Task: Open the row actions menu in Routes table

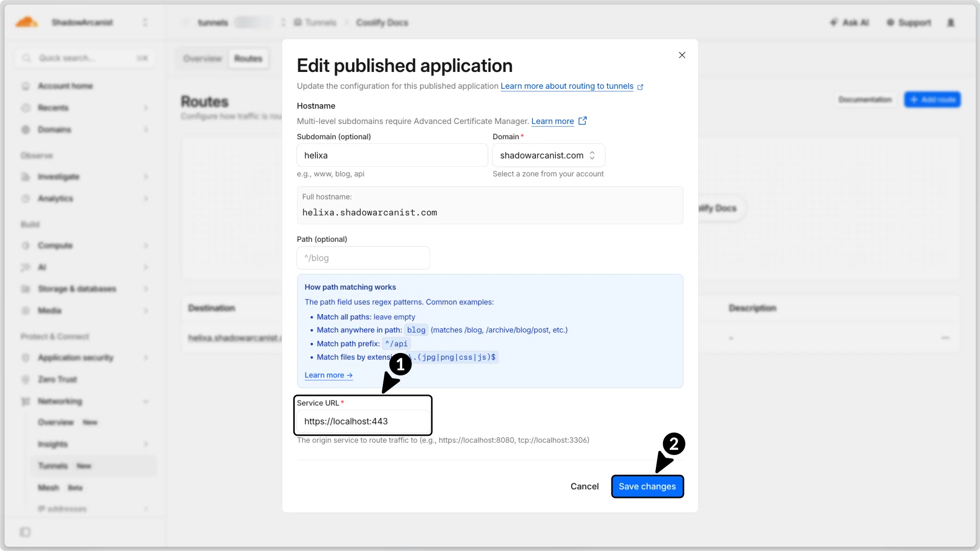Action: 945,338
